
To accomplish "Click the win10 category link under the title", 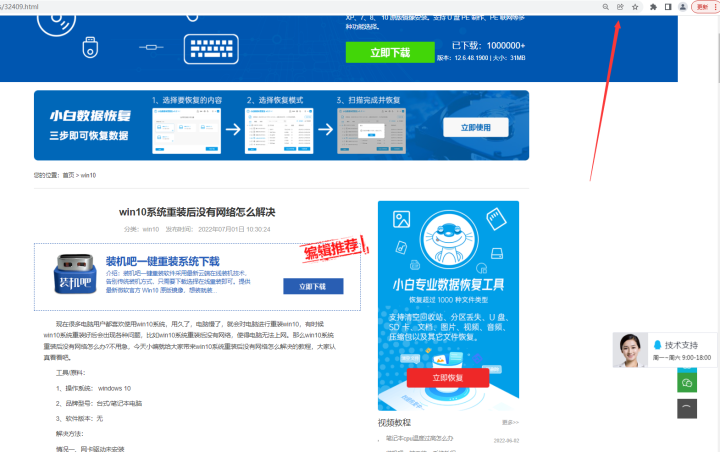I will tap(151, 229).
